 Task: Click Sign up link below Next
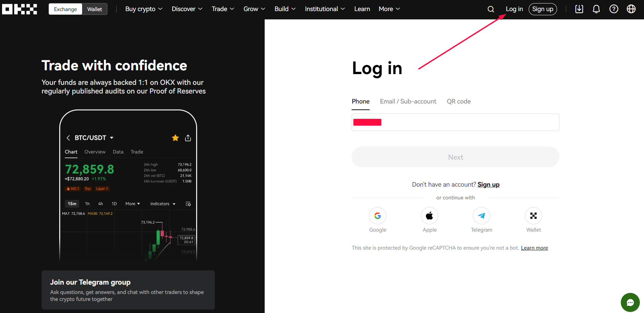[488, 185]
